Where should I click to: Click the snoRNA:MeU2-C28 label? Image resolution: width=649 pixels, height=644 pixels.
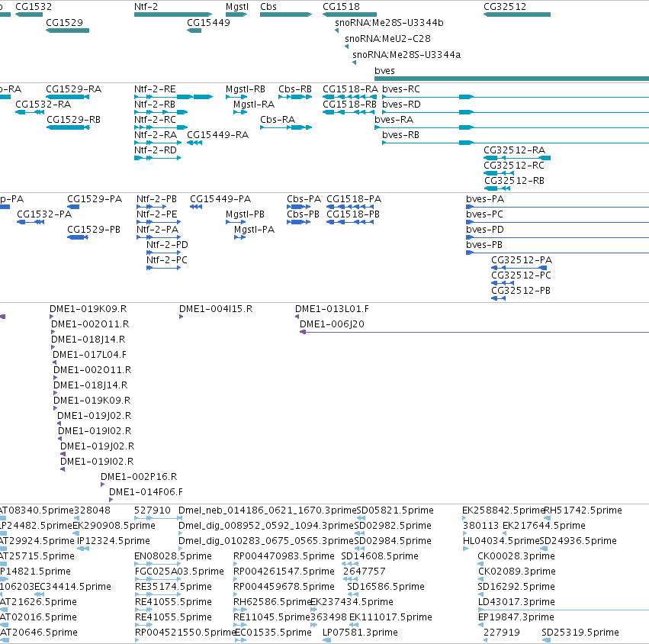coord(387,39)
